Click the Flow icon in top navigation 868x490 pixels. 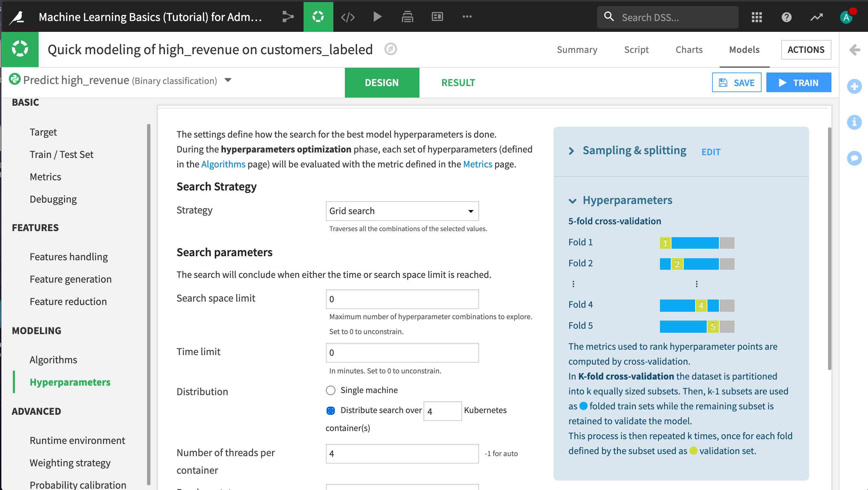[288, 17]
